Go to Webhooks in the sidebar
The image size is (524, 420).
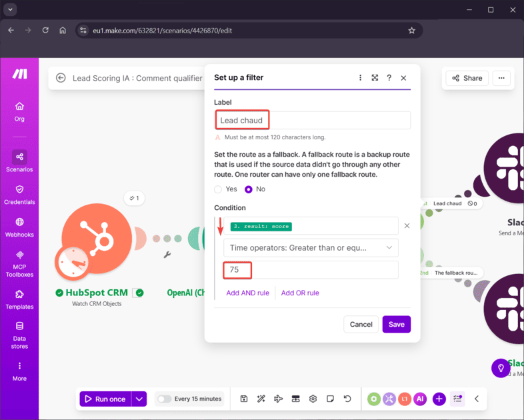[19, 227]
